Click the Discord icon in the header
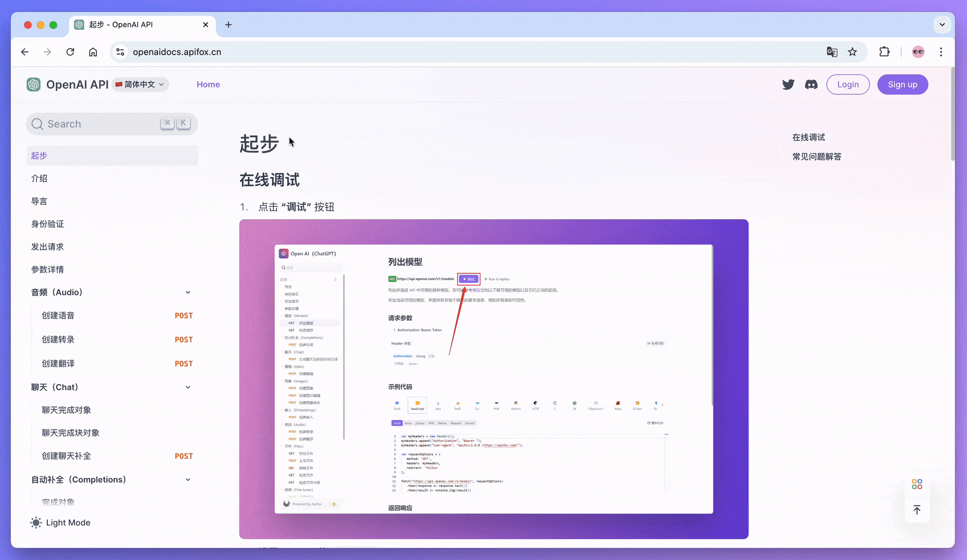967x560 pixels. [811, 84]
